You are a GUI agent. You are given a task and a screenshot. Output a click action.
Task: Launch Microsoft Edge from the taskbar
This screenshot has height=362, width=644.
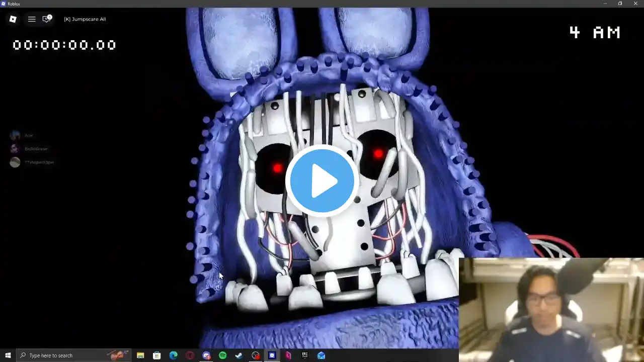tap(174, 355)
